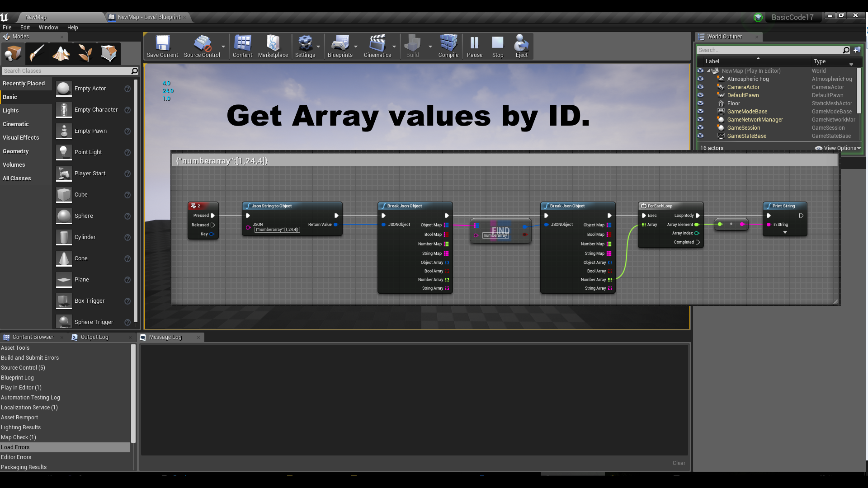Expand the Blueprints toolbar dropdown arrow
Image resolution: width=868 pixels, height=488 pixels.
tap(356, 47)
